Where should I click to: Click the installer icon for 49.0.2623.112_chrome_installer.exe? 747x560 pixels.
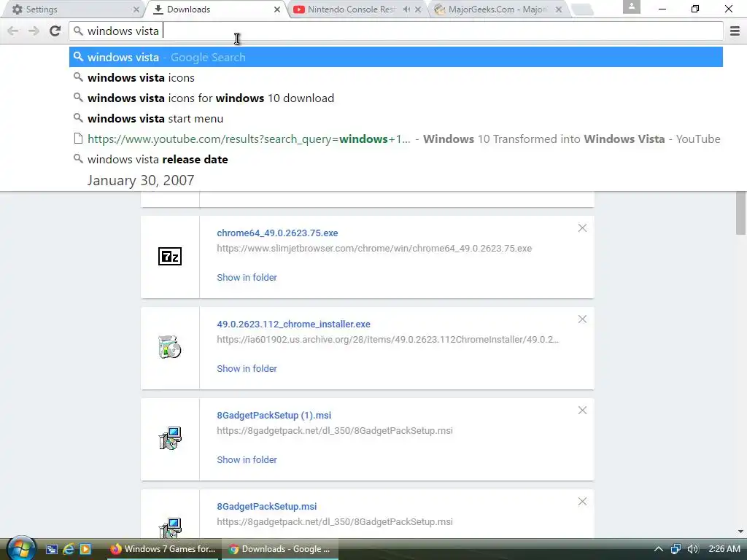click(x=169, y=346)
